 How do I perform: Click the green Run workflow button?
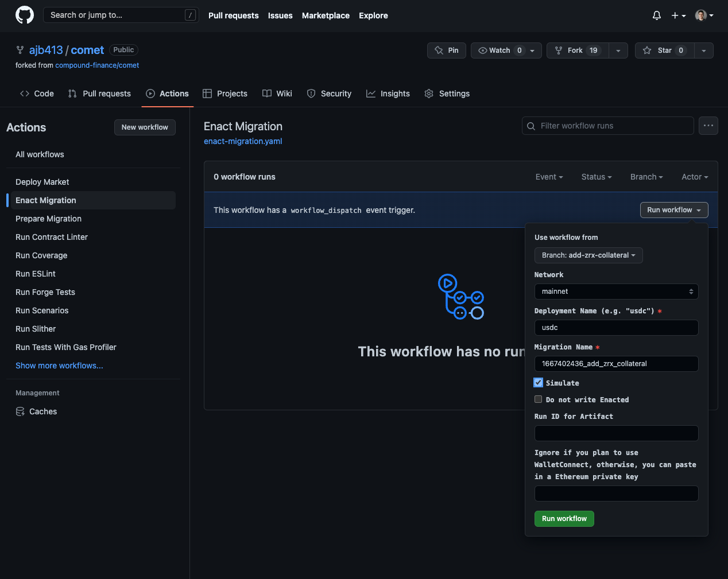click(564, 519)
